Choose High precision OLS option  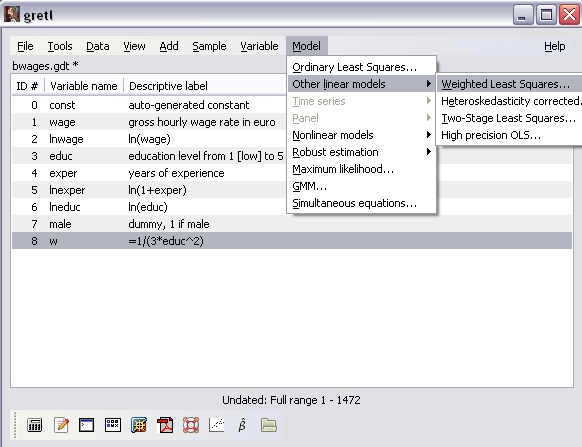[x=509, y=135]
